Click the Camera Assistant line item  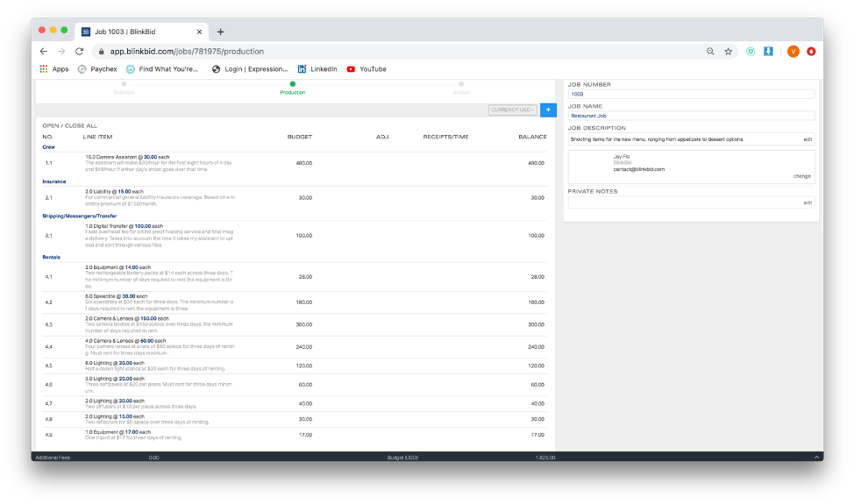127,157
